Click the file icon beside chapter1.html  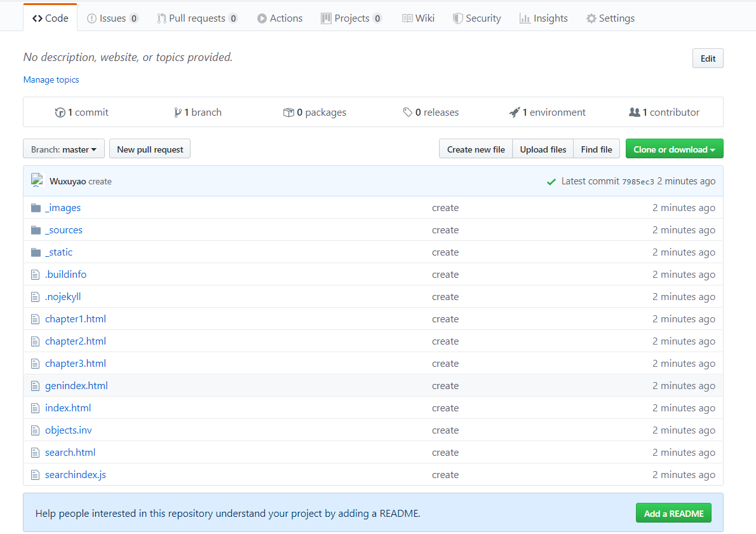(x=35, y=318)
